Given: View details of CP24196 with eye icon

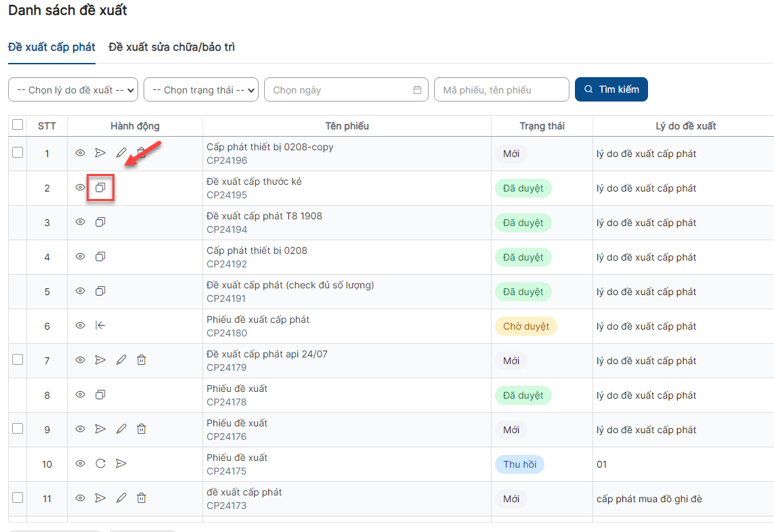Looking at the screenshot, I should 80,153.
